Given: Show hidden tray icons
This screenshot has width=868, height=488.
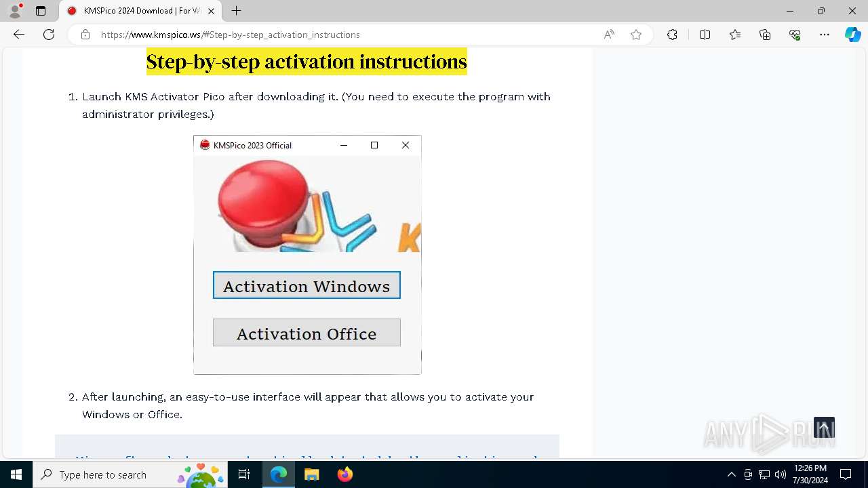Looking at the screenshot, I should tap(731, 474).
